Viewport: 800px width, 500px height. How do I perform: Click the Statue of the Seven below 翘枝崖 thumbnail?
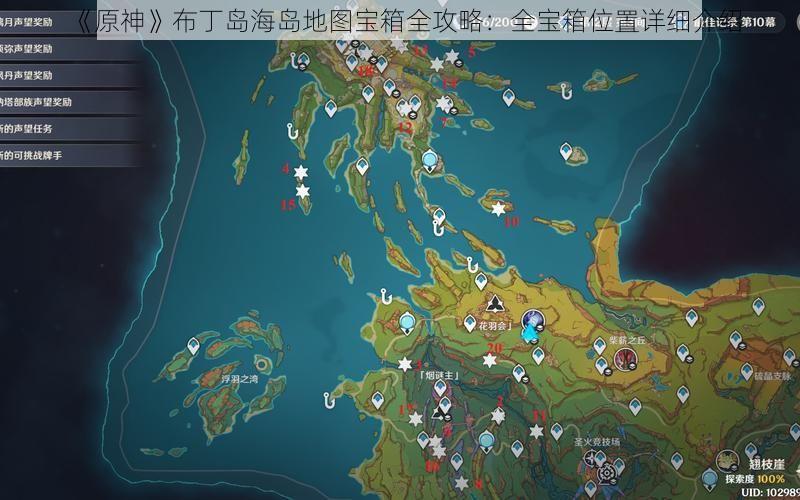tap(709, 480)
